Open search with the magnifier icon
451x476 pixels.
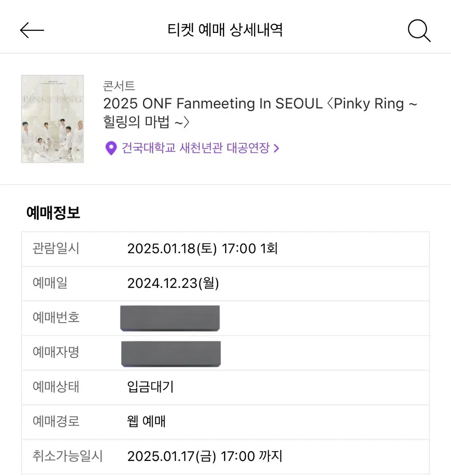click(x=419, y=31)
